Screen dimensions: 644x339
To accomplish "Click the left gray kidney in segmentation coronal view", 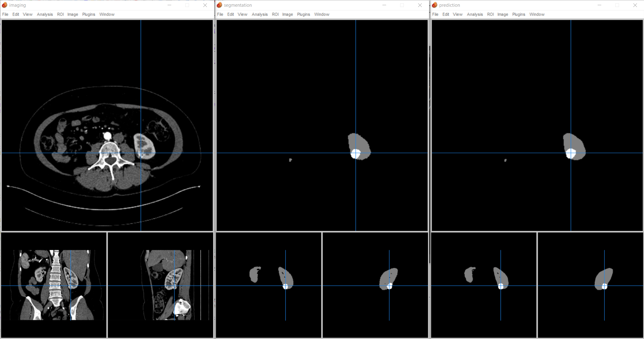I will 255,274.
